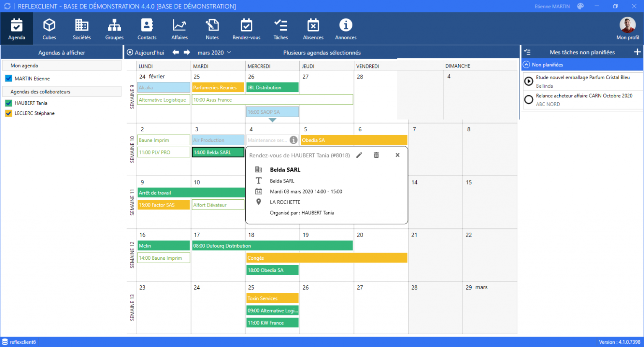Open the Arrêt de travail event
Image resolution: width=644 pixels, height=347 pixels.
(x=191, y=193)
